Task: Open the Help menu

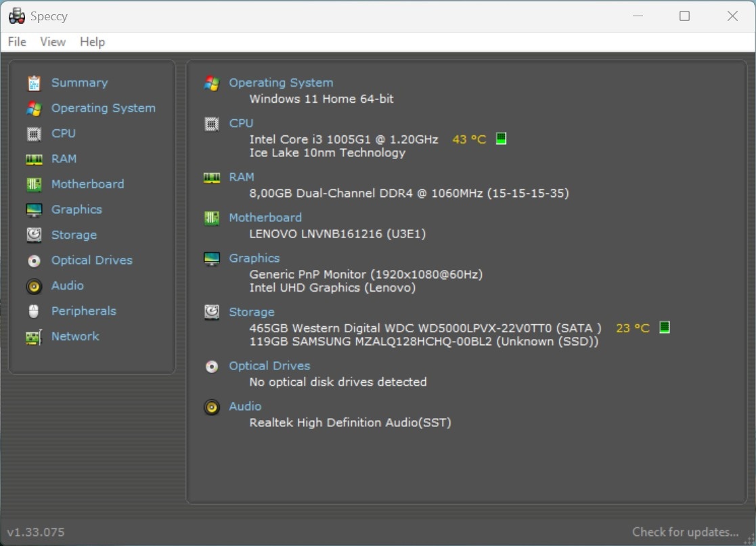Action: (92, 41)
